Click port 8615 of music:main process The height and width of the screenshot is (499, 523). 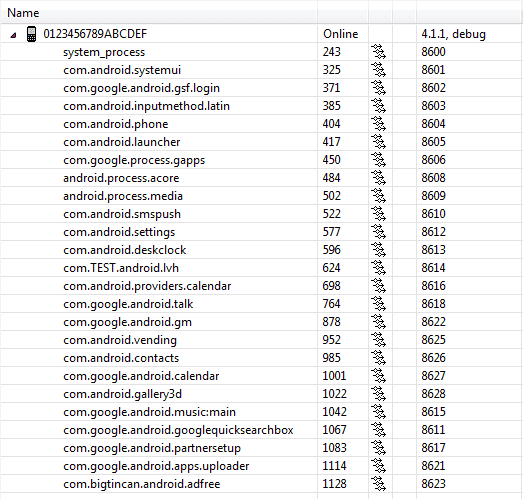(x=433, y=412)
